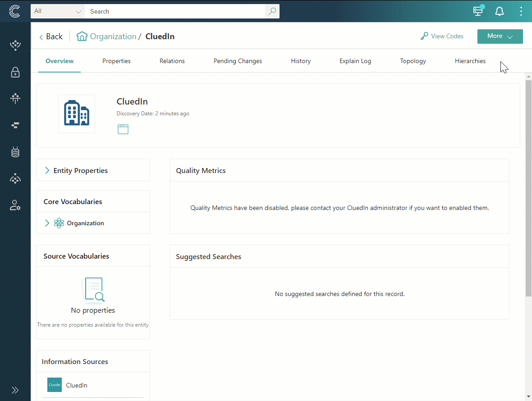Click the CluedIn logo in top-left corner
This screenshot has width=532, height=401.
click(15, 11)
